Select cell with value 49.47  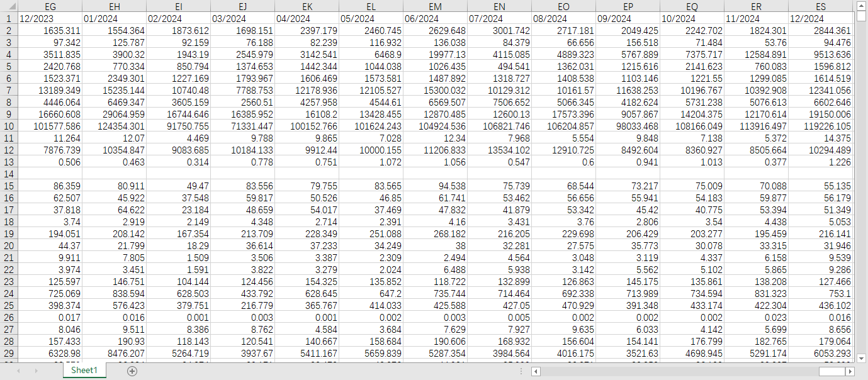tap(178, 186)
